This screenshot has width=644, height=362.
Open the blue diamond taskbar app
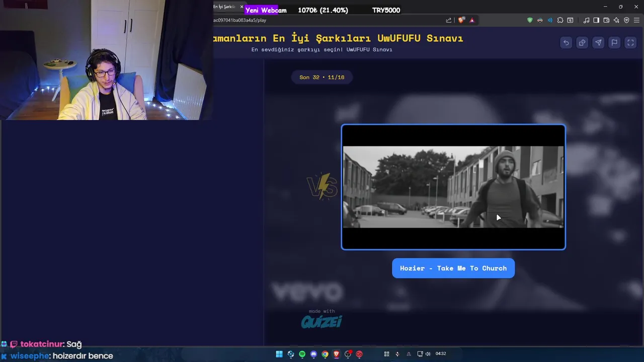point(291,354)
